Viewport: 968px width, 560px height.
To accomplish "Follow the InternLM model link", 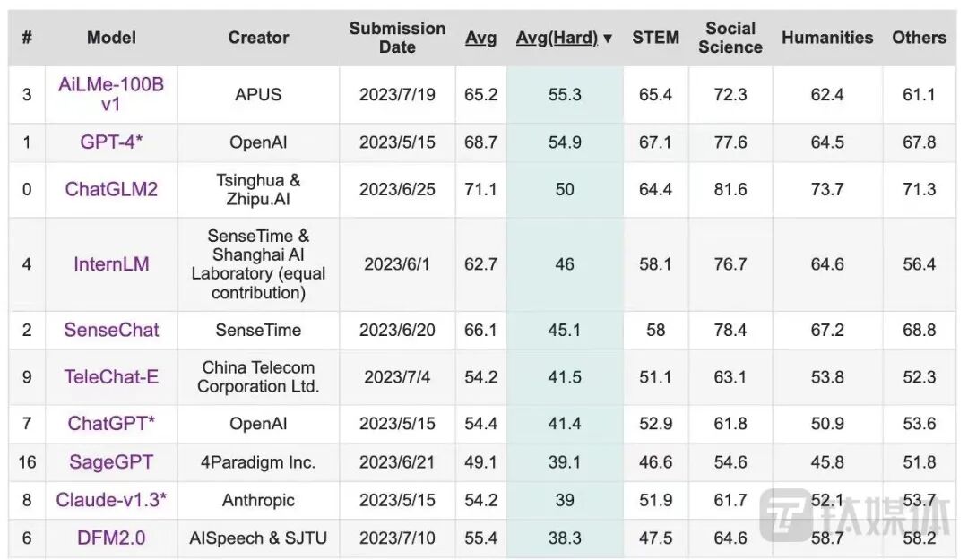I will point(111,264).
